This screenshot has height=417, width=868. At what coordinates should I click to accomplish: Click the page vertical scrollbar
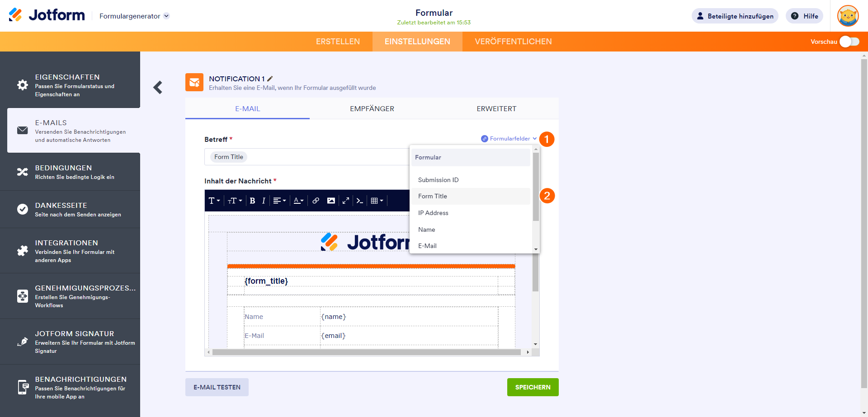(864, 224)
